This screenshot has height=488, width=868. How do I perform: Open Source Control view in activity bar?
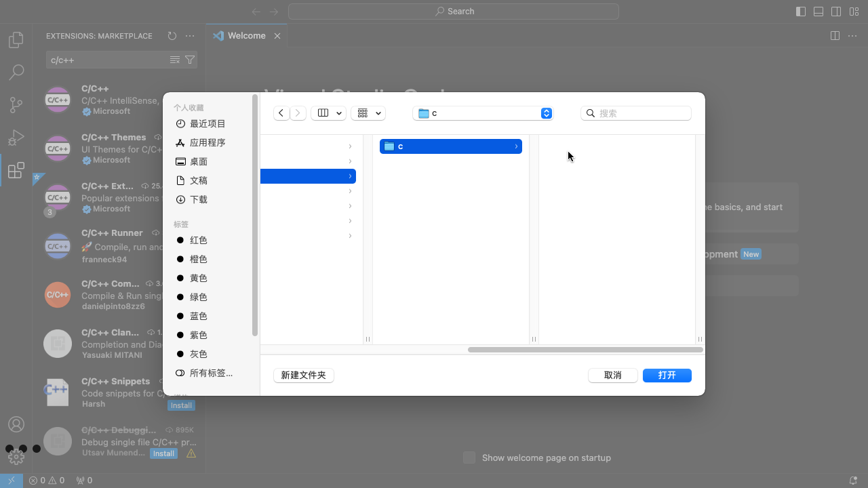[x=16, y=104]
